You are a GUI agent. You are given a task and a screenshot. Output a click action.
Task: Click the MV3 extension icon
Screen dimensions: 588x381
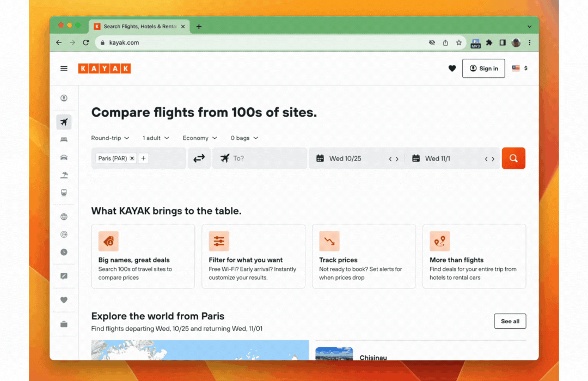click(475, 43)
